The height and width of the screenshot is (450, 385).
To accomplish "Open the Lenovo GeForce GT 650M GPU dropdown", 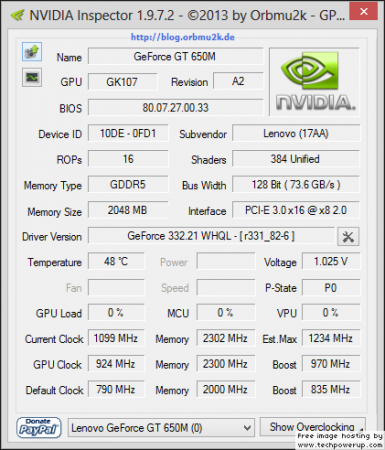I will 161,428.
